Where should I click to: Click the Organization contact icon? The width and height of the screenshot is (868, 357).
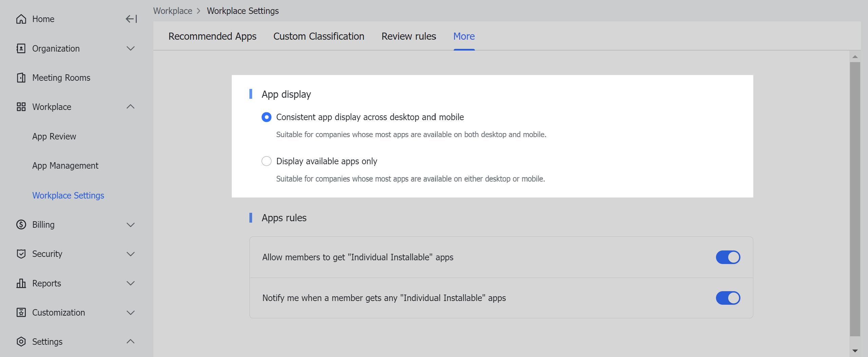pyautogui.click(x=21, y=49)
